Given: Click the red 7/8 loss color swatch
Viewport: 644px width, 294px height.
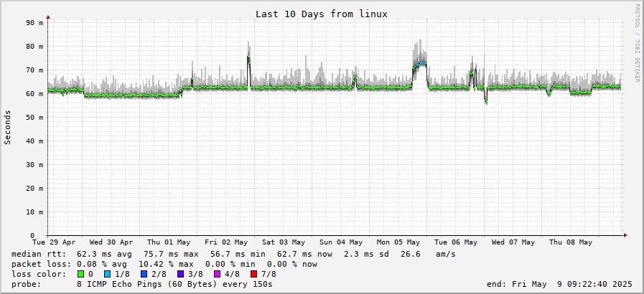Looking at the screenshot, I should (x=253, y=274).
